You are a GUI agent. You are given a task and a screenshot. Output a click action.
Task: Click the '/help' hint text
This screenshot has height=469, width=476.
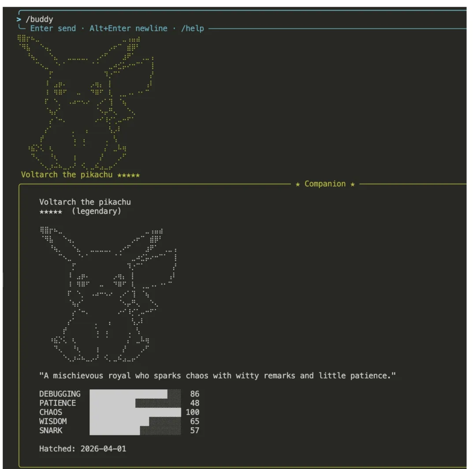click(193, 29)
